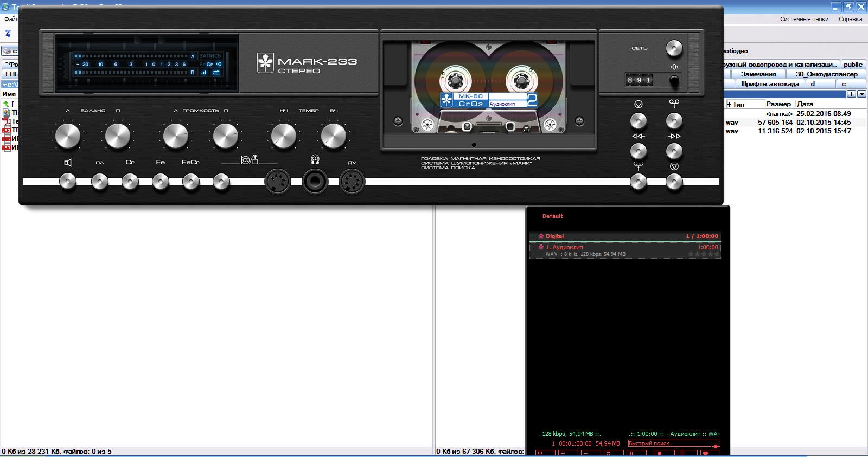The width and height of the screenshot is (868, 457).
Task: Click the speaker symbol above the first switch
Action: point(68,162)
